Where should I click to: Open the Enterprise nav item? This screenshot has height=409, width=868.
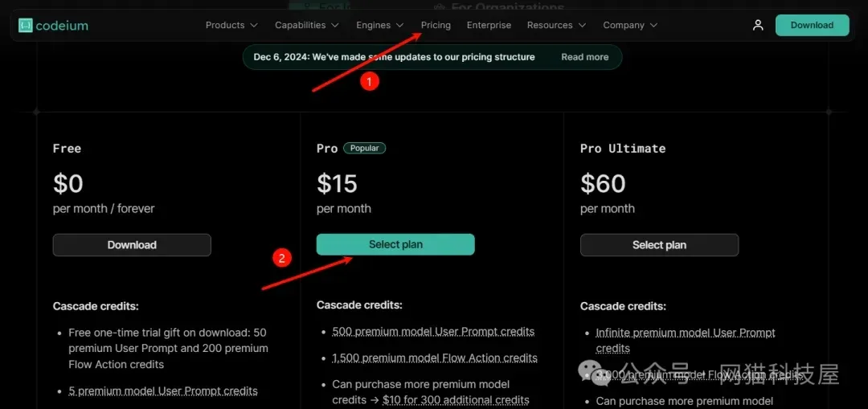[489, 25]
